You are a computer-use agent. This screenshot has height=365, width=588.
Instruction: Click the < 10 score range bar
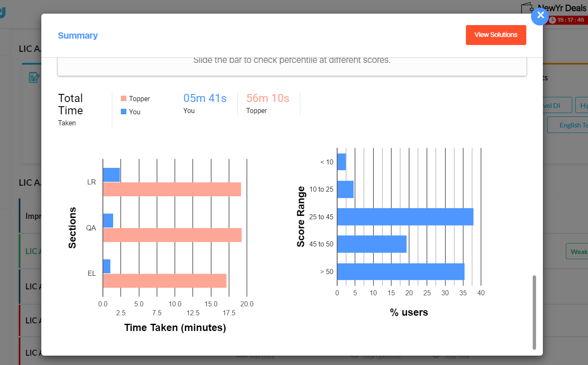point(342,162)
